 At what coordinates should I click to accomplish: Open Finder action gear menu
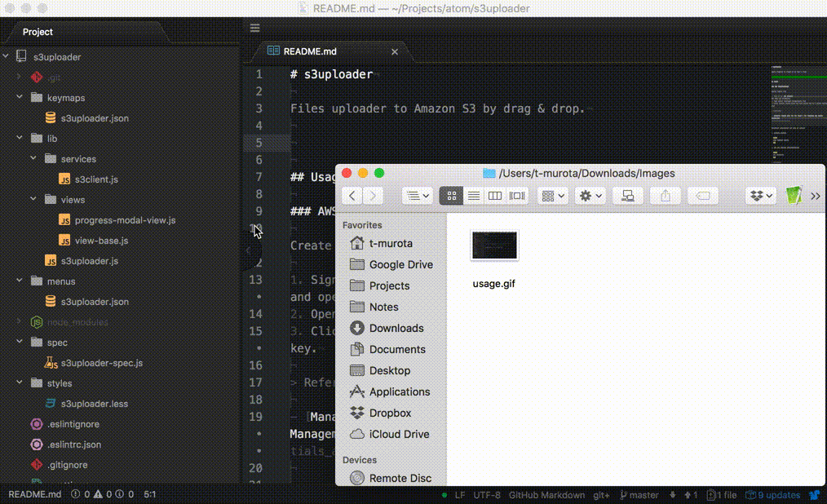coord(590,196)
